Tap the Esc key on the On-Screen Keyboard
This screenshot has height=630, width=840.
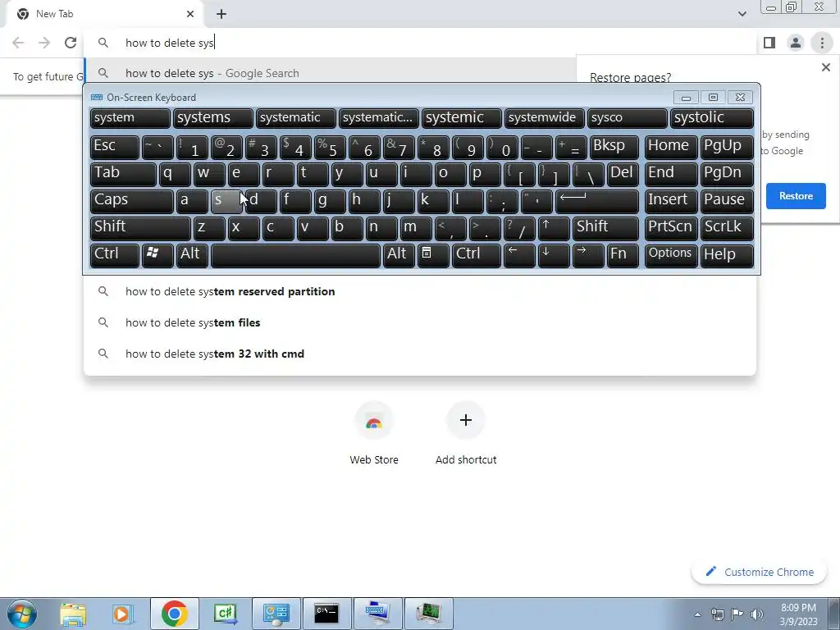(115, 147)
